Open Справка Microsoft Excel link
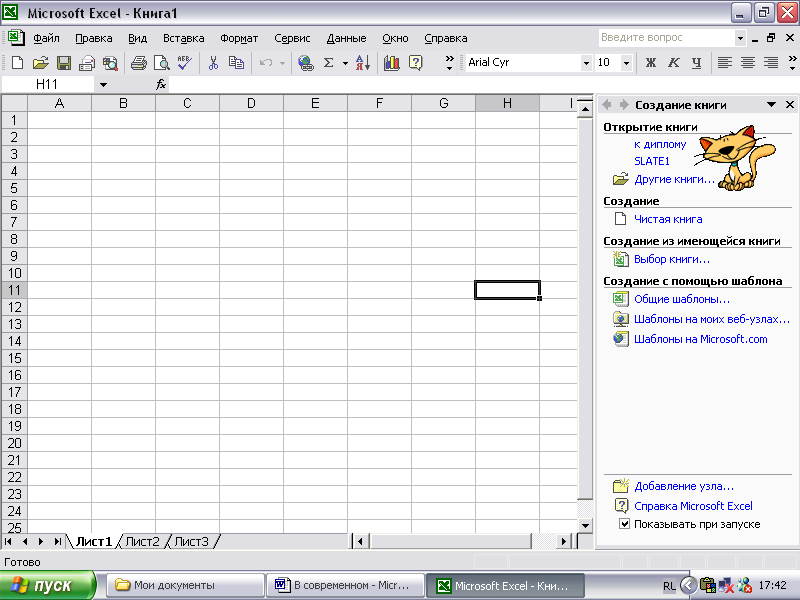 693,506
